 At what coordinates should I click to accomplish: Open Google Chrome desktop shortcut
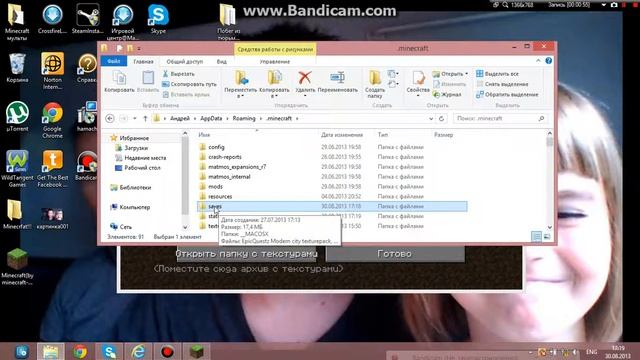point(52,120)
